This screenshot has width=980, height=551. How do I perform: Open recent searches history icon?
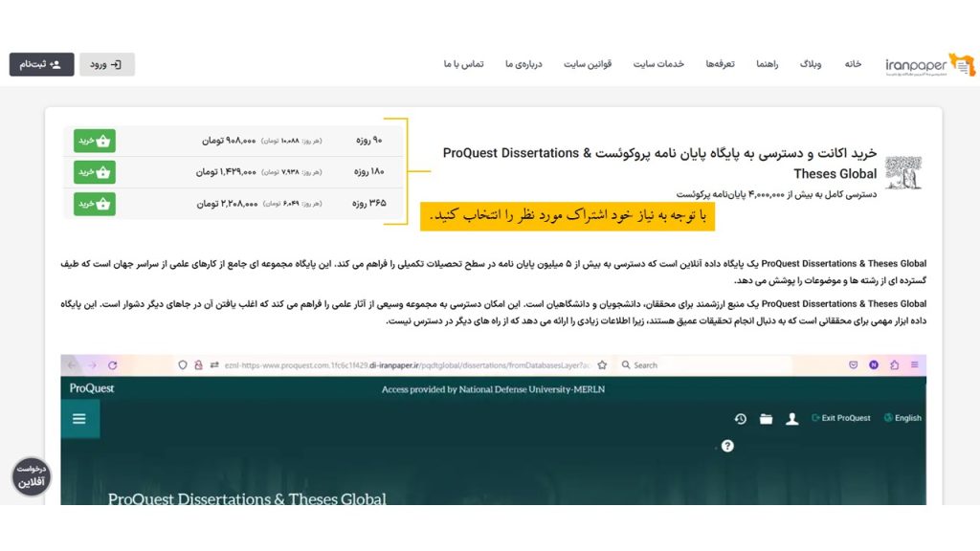(x=740, y=419)
